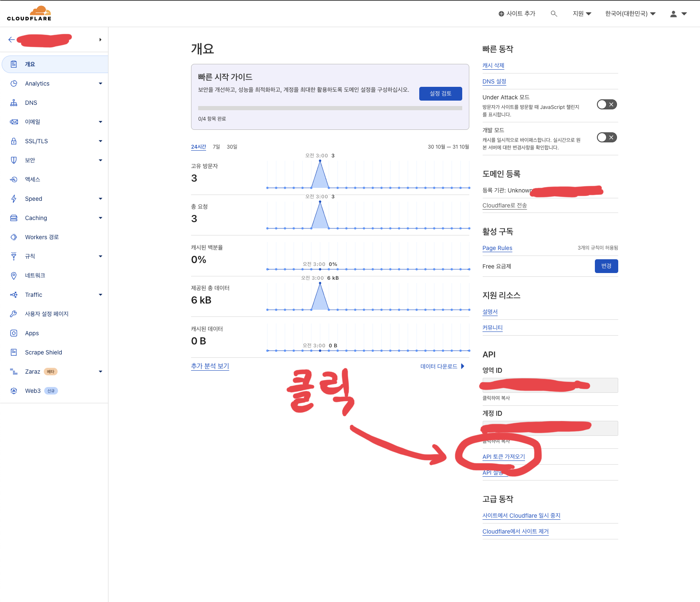Screen dimensions: 700x602
Task: Click the DNS 설정 link
Action: point(494,81)
